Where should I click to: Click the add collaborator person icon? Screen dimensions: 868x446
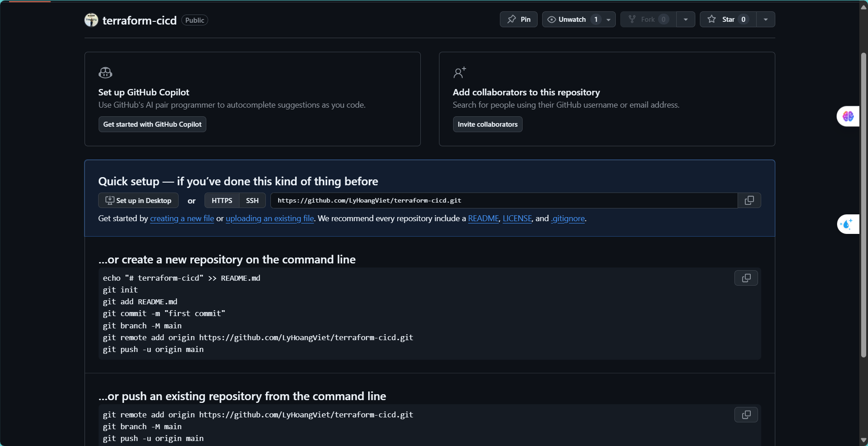(x=459, y=73)
